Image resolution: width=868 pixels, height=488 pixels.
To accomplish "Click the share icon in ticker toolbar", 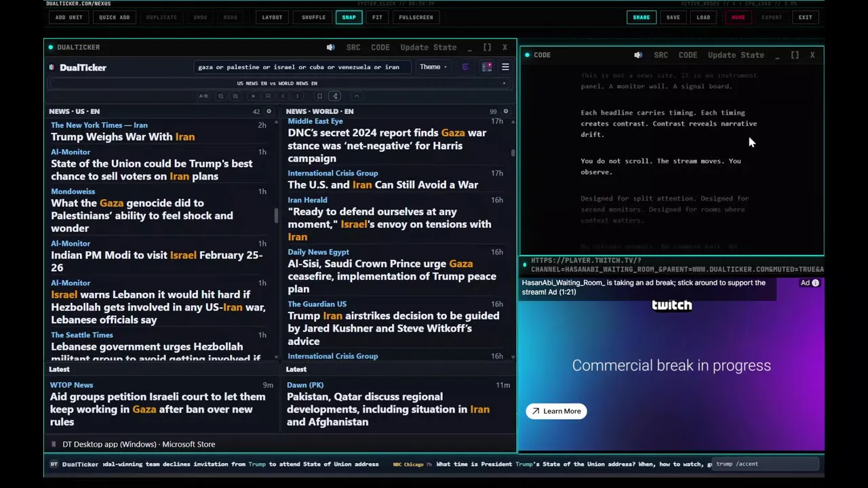I will pos(335,96).
